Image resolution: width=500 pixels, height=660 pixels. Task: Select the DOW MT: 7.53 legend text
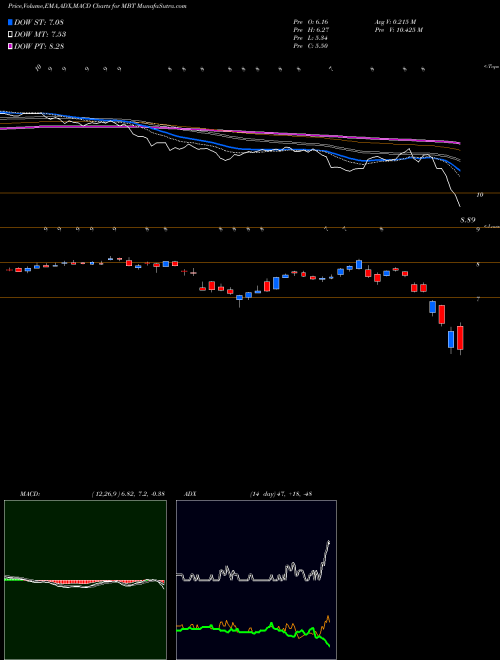pyautogui.click(x=40, y=35)
